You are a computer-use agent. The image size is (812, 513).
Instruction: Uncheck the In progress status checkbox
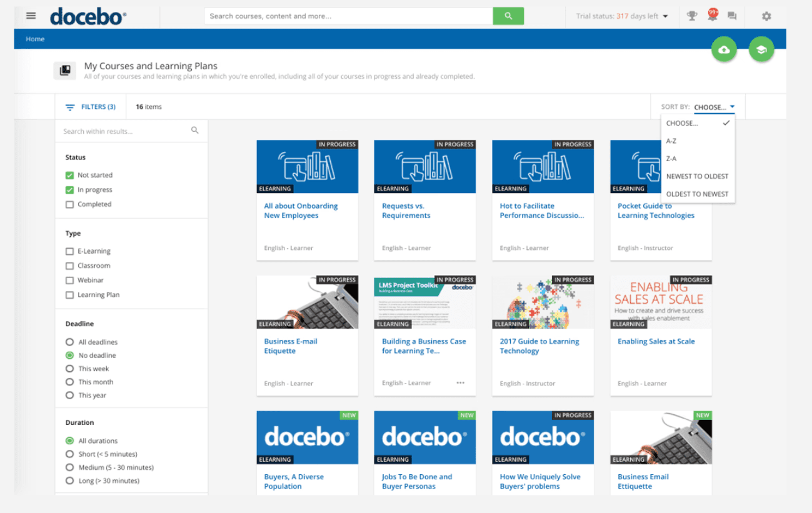(69, 189)
